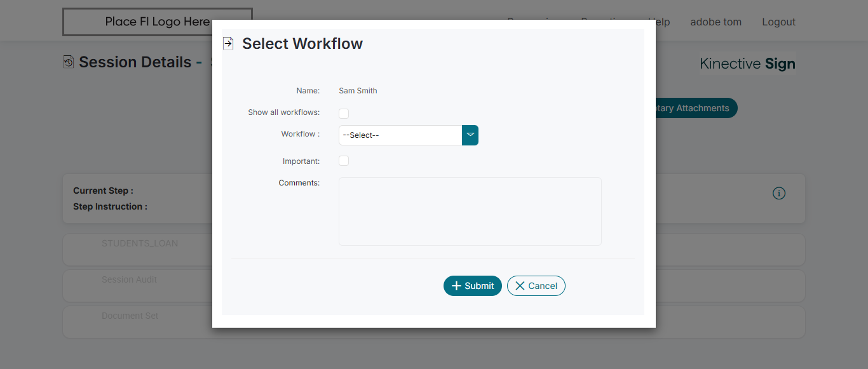Click the Session Details page icon
The height and width of the screenshot is (369, 868).
tap(69, 62)
